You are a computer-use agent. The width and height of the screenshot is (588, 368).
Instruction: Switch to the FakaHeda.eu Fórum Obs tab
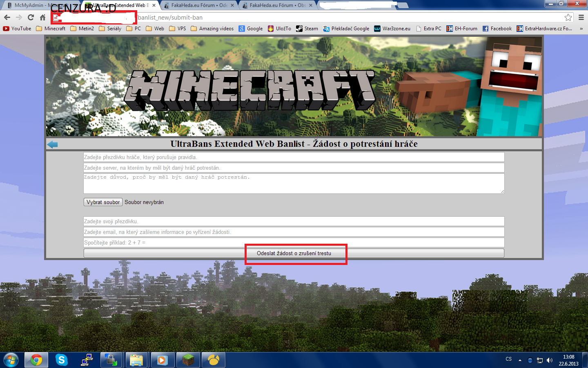click(x=278, y=5)
